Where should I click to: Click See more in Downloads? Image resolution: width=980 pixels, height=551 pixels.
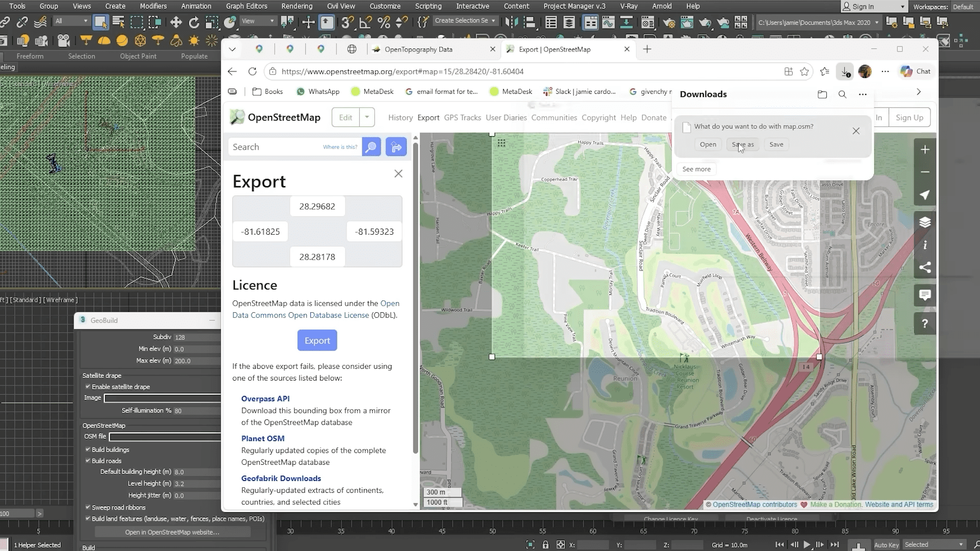[696, 169]
